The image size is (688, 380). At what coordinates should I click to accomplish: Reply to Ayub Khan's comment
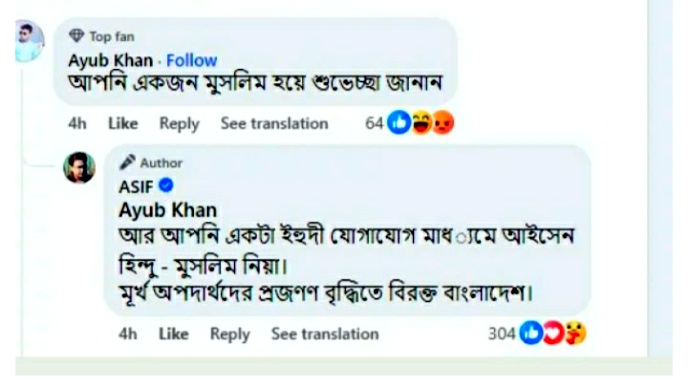pos(179,124)
